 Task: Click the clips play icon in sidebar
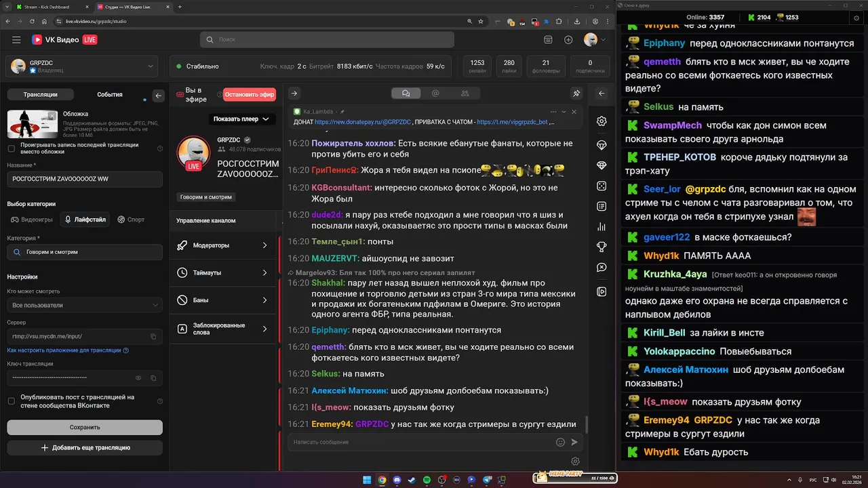pos(601,291)
